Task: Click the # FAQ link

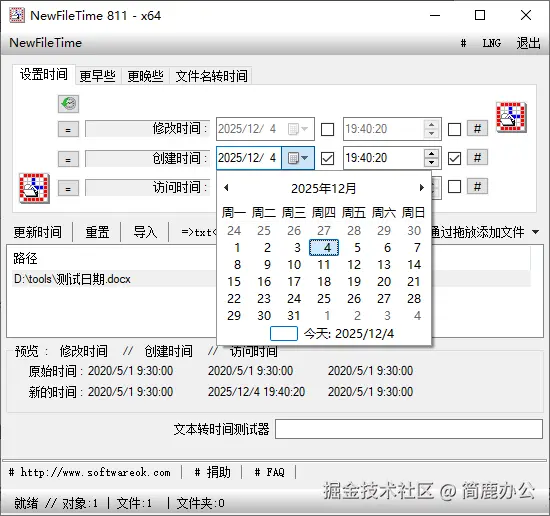Action: click(x=269, y=472)
